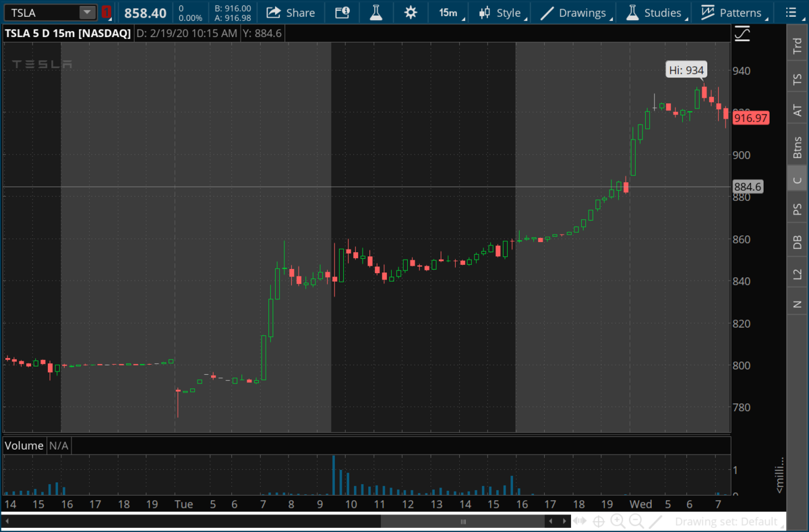Select the C side tab

[798, 179]
